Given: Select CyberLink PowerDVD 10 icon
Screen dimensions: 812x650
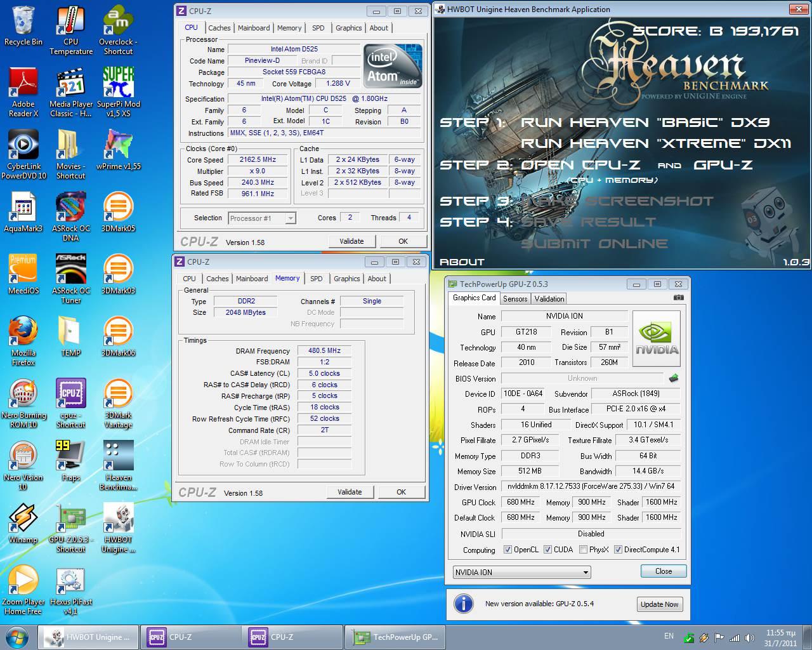Looking at the screenshot, I should (23, 154).
